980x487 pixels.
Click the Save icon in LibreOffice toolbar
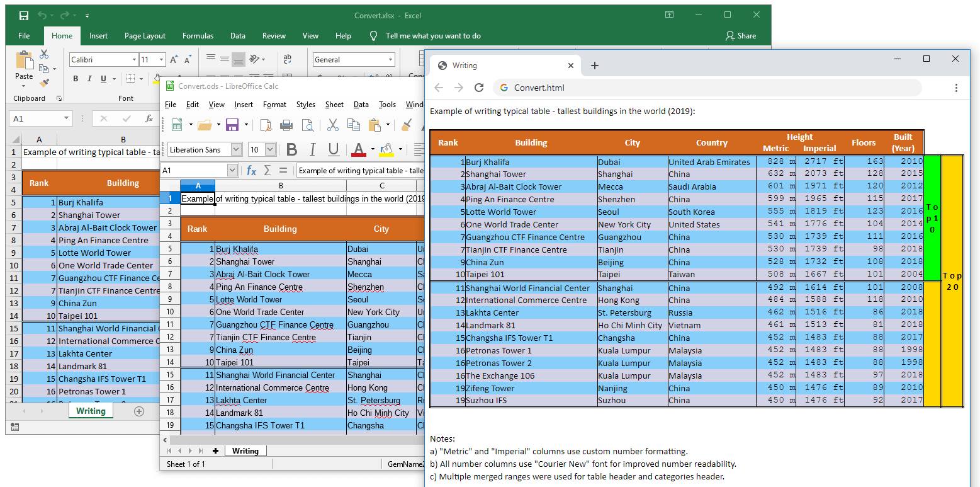pos(232,125)
